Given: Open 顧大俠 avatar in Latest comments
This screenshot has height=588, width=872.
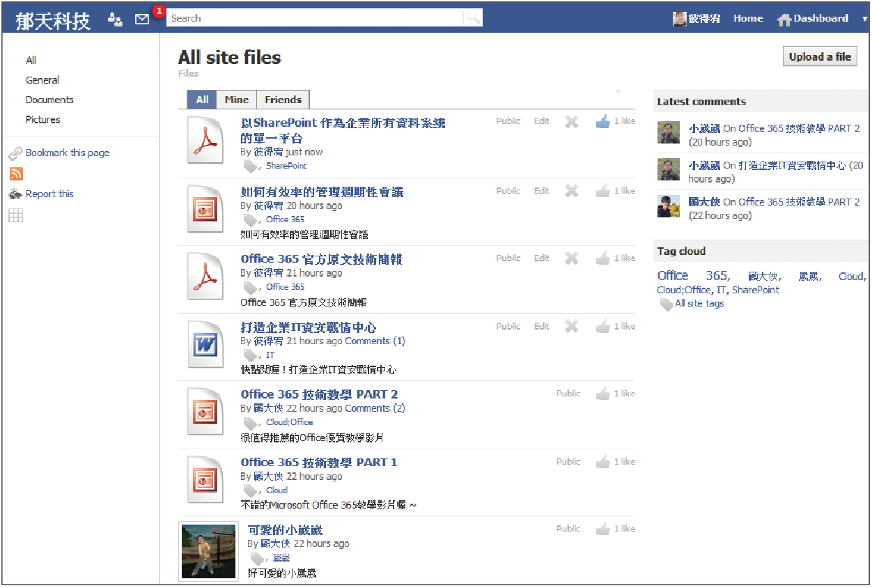Looking at the screenshot, I should point(669,206).
